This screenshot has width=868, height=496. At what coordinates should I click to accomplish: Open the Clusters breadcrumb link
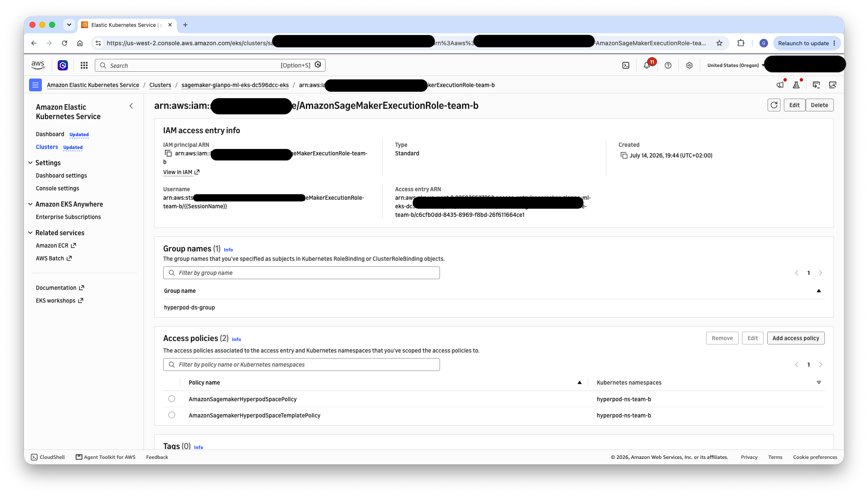pos(160,85)
